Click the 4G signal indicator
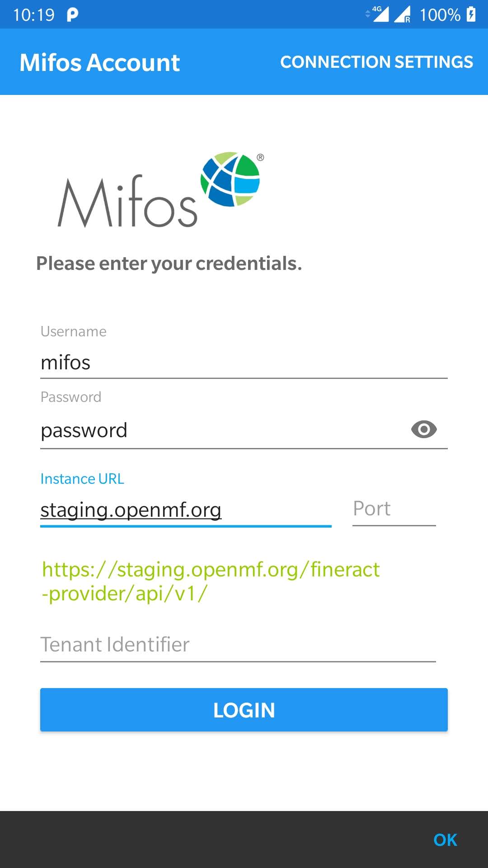This screenshot has height=868, width=488. pos(381,14)
